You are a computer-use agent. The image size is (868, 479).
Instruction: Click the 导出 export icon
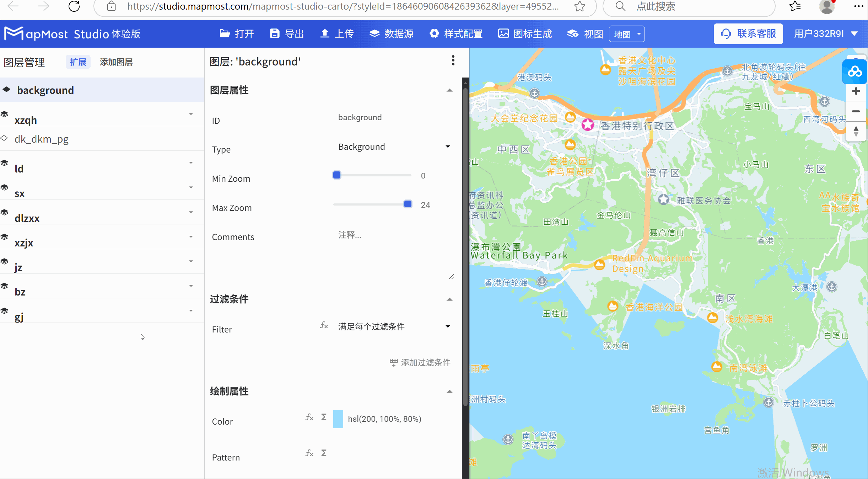(x=286, y=33)
